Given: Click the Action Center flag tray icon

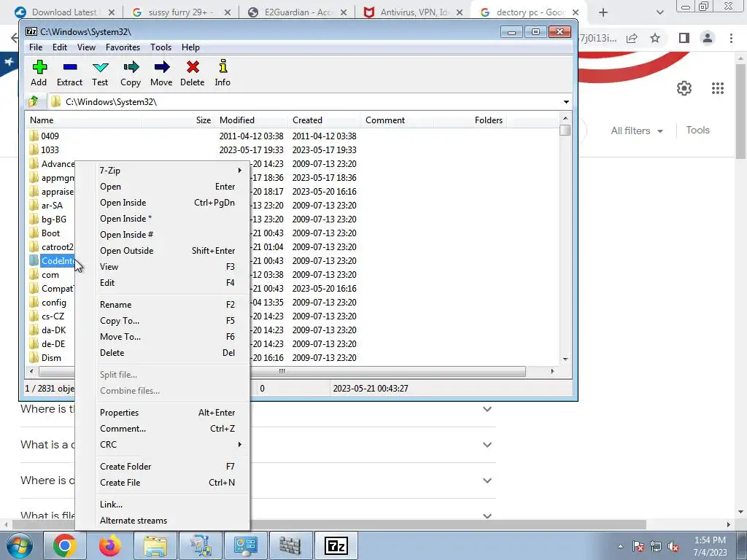Looking at the screenshot, I should (638, 547).
